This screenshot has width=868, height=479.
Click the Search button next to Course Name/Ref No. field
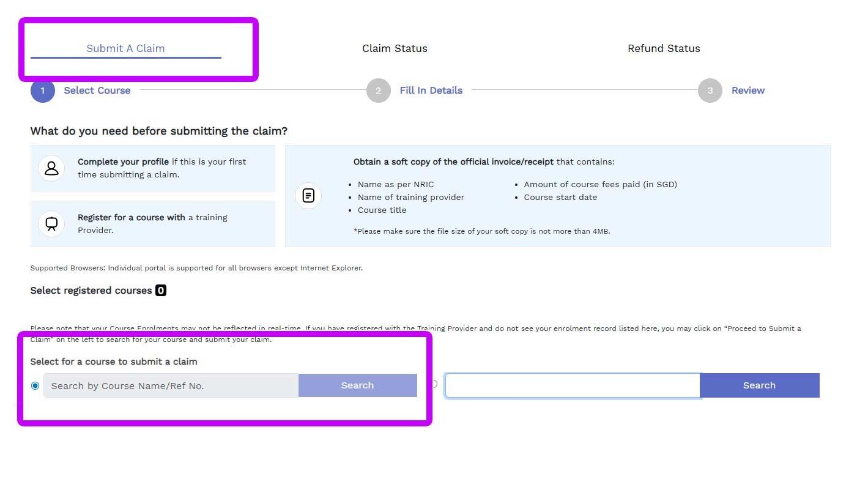click(x=357, y=385)
